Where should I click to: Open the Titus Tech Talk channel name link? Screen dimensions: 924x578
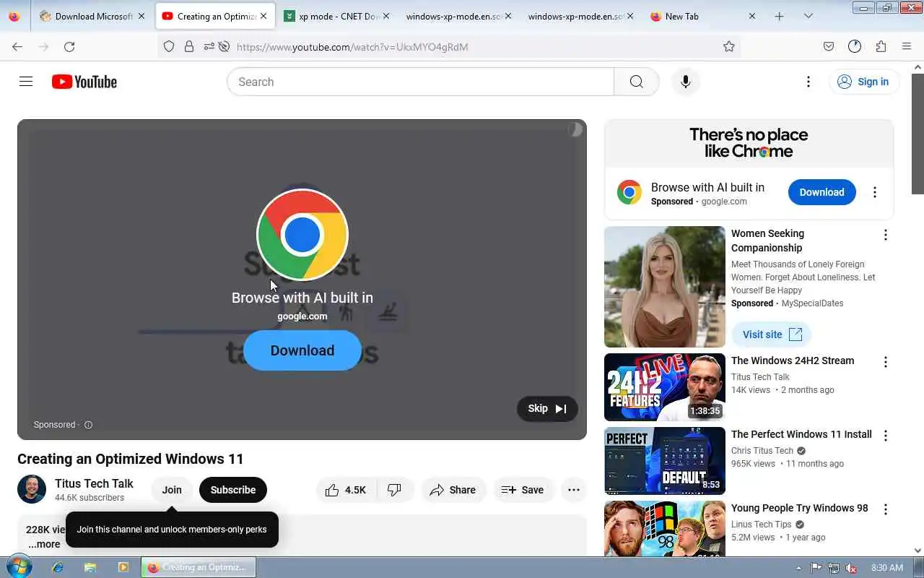click(x=94, y=483)
